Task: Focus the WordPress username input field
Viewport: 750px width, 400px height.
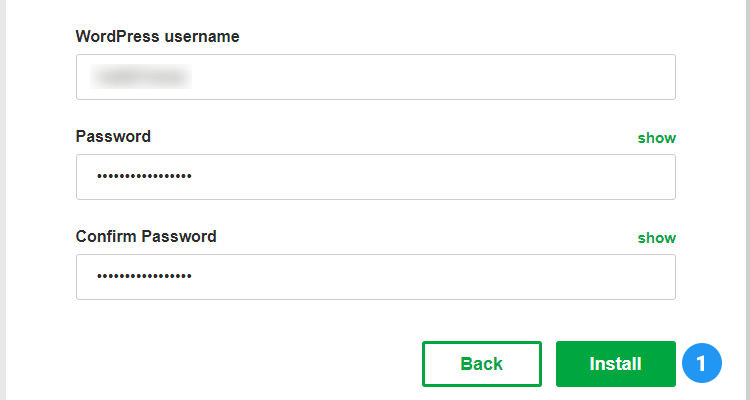Action: [x=375, y=77]
